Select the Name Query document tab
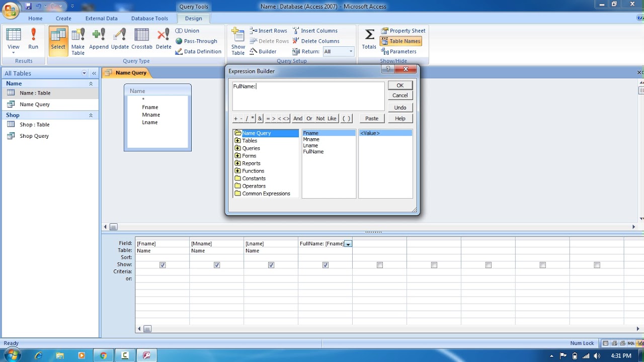 click(x=126, y=73)
